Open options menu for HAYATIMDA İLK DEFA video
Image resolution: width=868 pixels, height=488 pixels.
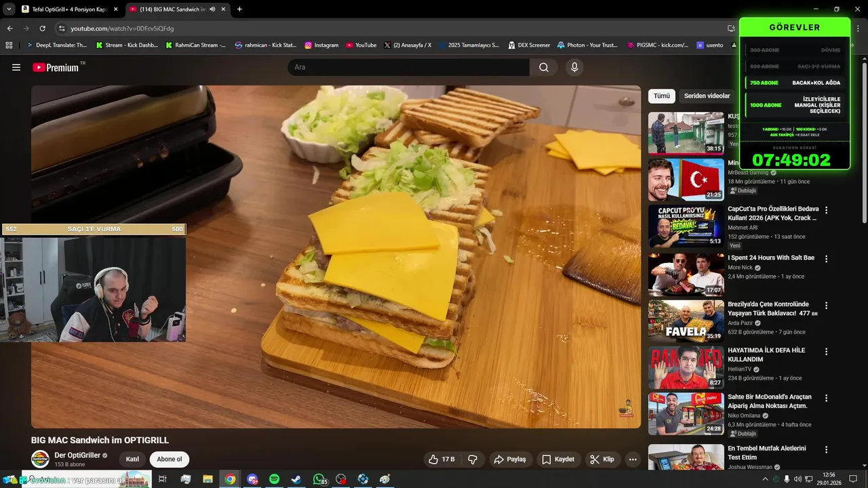(826, 352)
